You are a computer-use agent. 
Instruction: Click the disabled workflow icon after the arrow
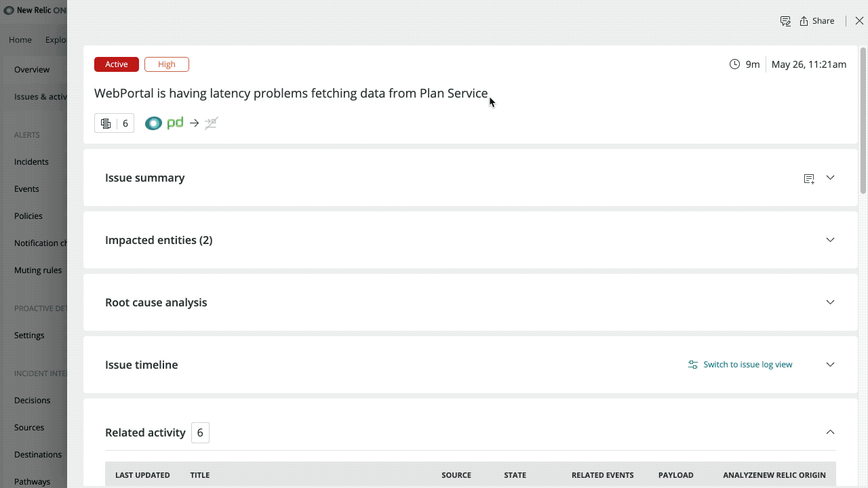[211, 123]
